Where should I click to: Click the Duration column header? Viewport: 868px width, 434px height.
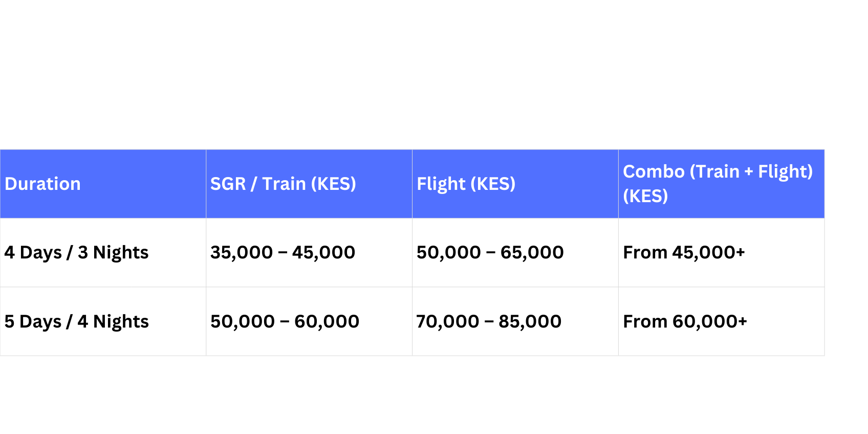tap(43, 184)
